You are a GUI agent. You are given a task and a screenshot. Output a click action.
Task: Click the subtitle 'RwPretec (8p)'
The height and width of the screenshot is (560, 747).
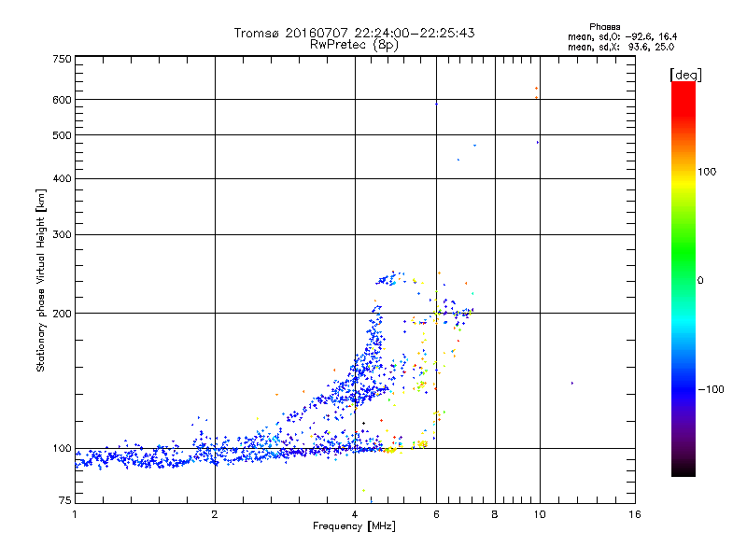click(x=354, y=45)
